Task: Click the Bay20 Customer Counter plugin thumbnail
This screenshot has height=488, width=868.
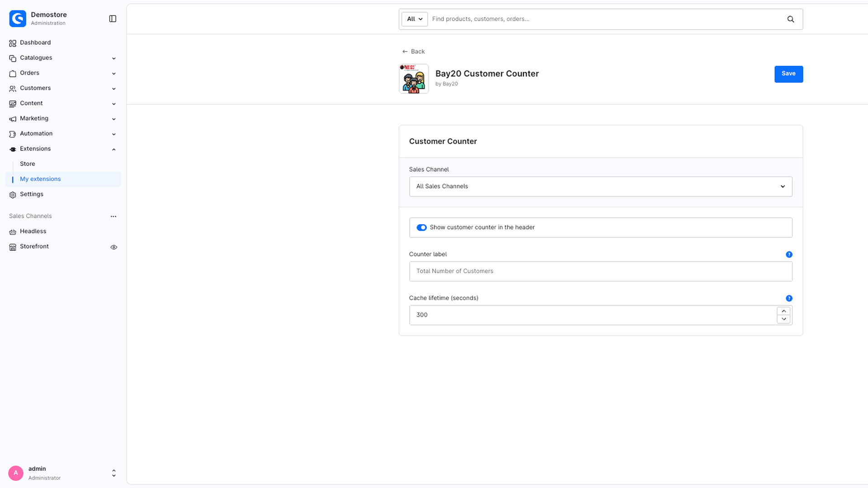Action: pyautogui.click(x=414, y=79)
